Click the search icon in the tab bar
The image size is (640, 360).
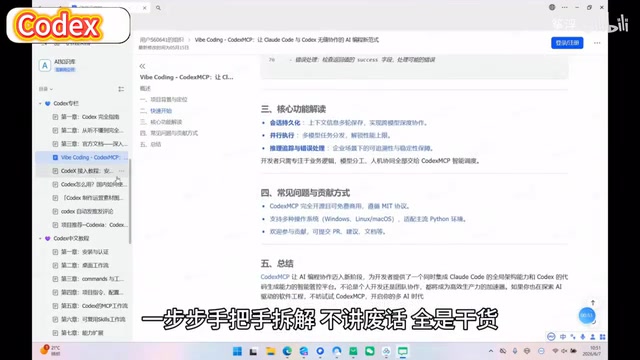(x=158, y=8)
